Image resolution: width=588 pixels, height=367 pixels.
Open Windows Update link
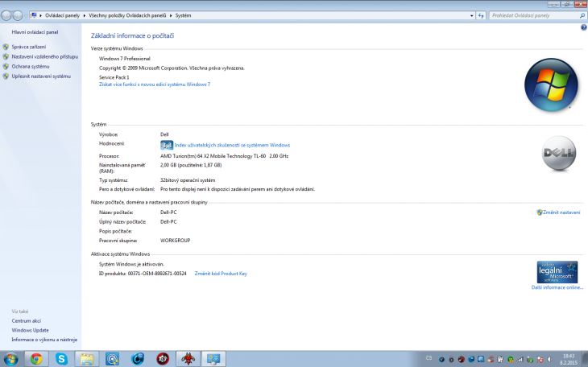30,330
